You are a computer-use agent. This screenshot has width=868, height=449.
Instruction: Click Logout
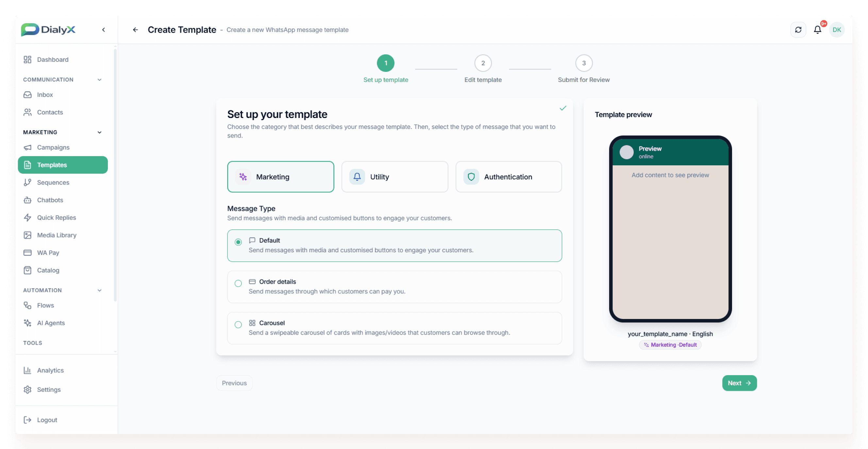click(63, 419)
